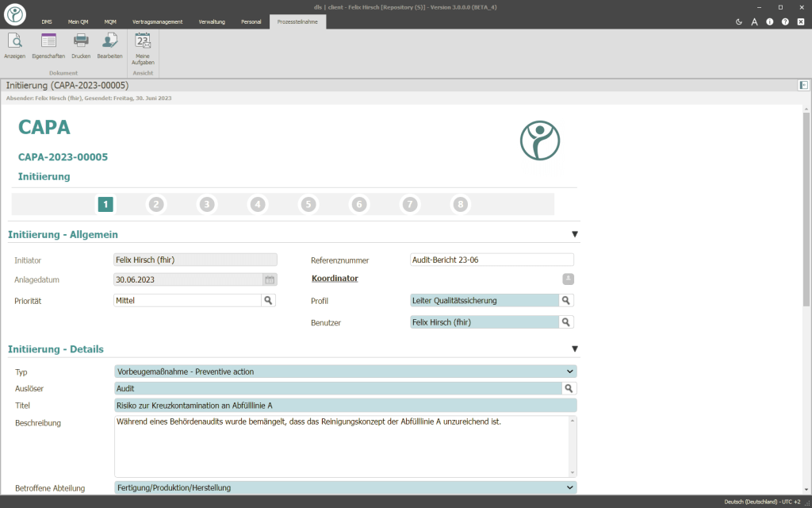Click the side panel toggle icon

point(803,85)
